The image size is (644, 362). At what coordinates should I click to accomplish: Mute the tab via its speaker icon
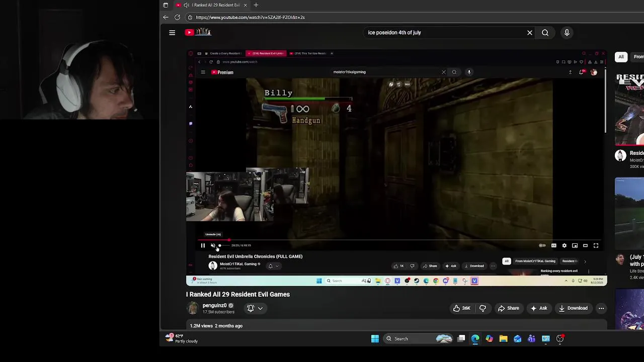pos(186,5)
